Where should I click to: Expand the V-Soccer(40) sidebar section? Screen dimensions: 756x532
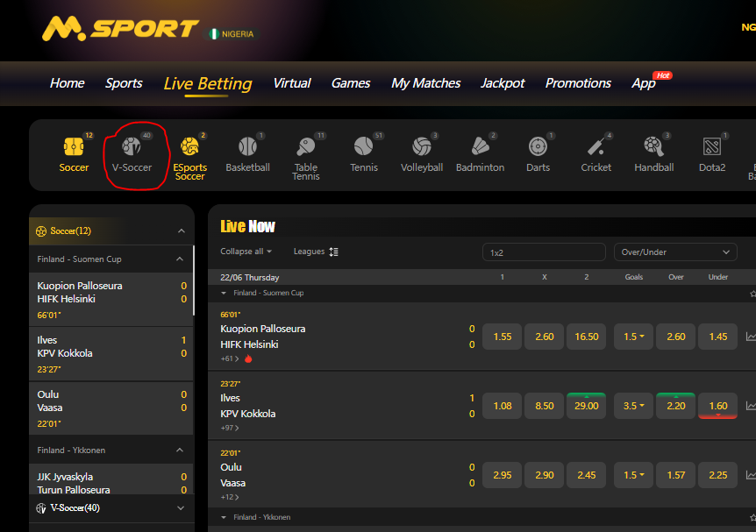point(181,508)
